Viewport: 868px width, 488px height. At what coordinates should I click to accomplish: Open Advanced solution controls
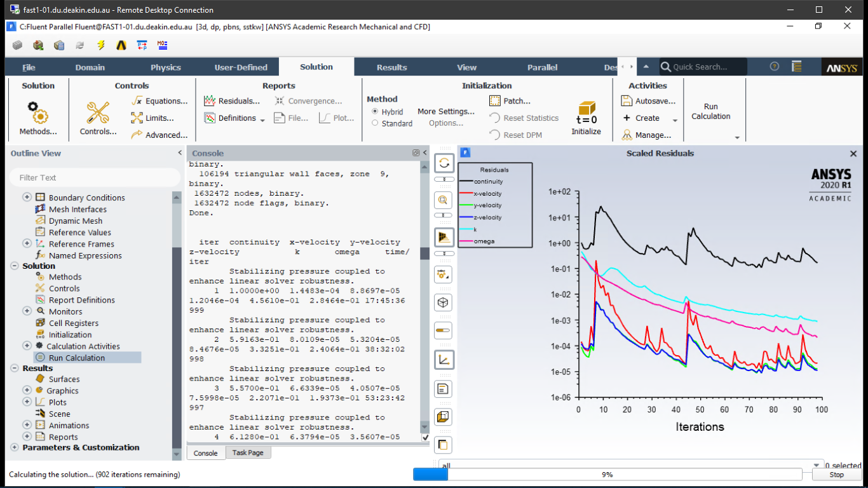[159, 135]
